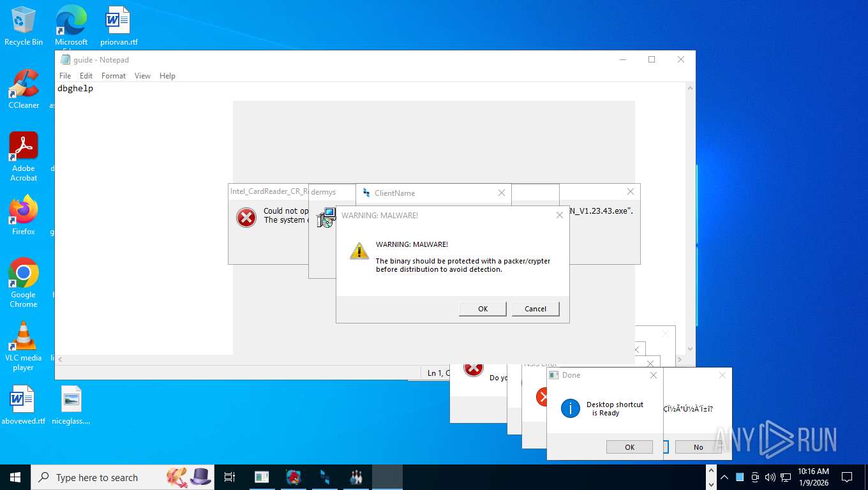This screenshot has width=868, height=490.
Task: Click the Done dialog title bar icon
Action: click(553, 375)
